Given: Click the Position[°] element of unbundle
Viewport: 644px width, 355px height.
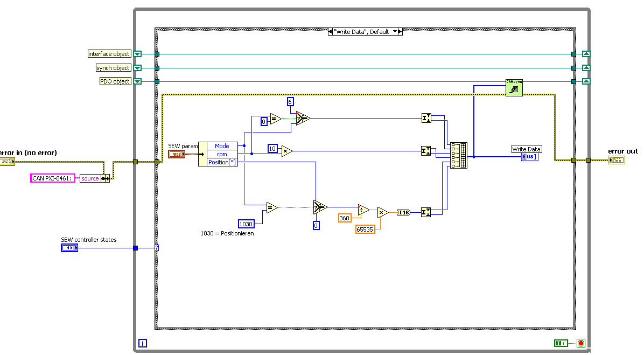Looking at the screenshot, I should (x=222, y=162).
